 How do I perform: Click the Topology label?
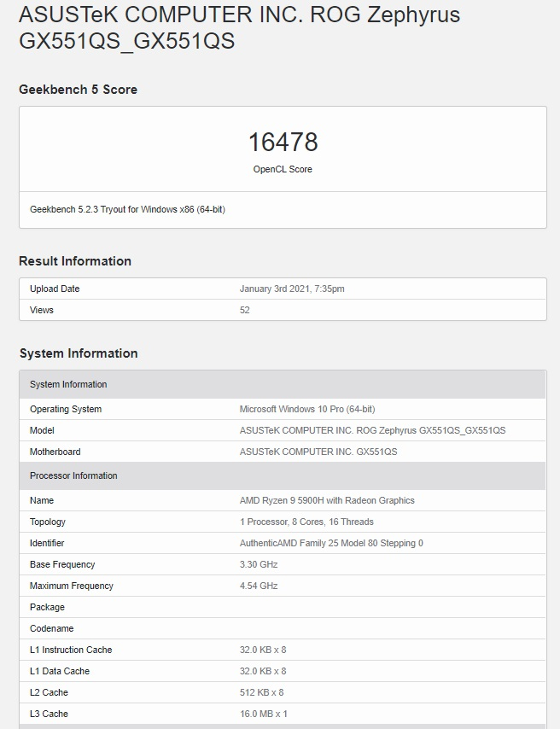pyautogui.click(x=48, y=522)
